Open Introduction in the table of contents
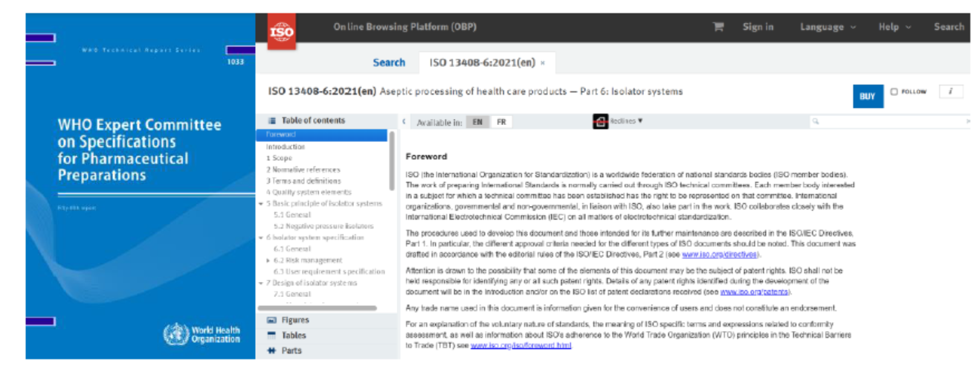This screenshot has width=980, height=369. [x=286, y=147]
